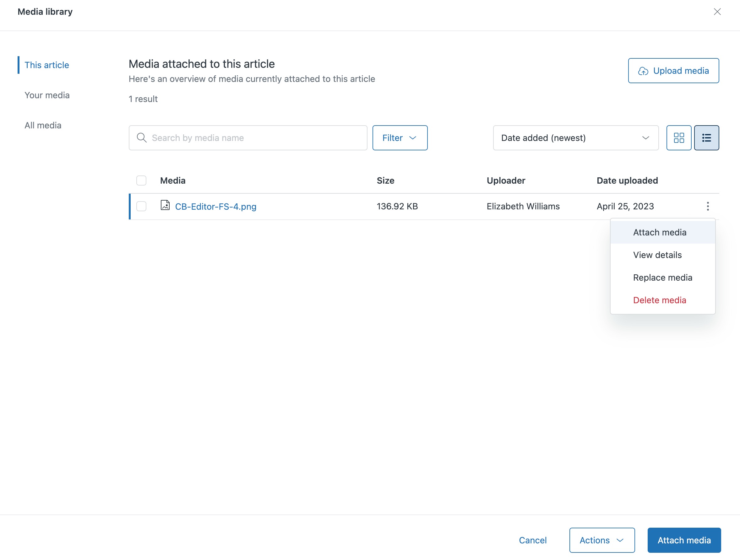Screen dimensions: 740x560
Task: Select the All media tab
Action: click(43, 125)
